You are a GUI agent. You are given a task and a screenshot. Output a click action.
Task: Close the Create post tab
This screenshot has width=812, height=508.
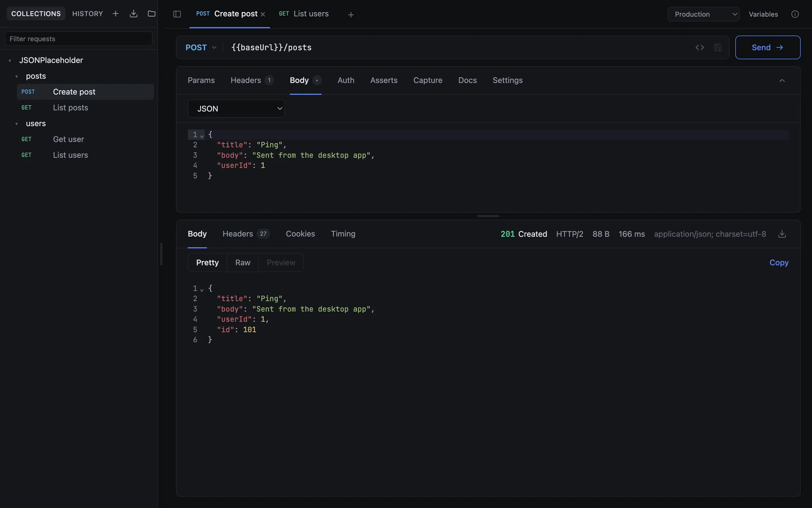tap(263, 15)
